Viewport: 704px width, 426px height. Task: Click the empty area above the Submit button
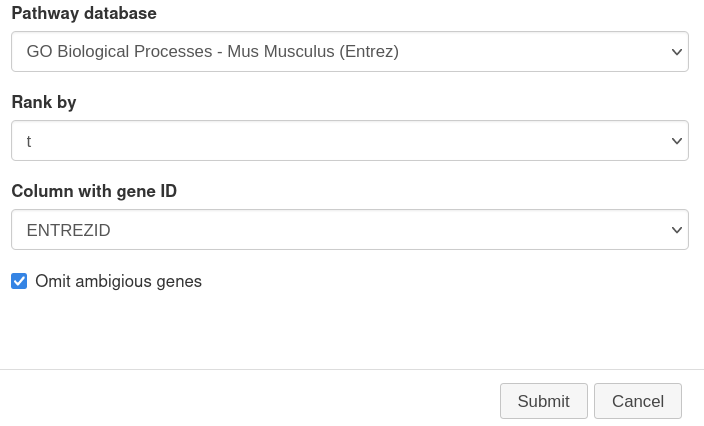tap(544, 332)
